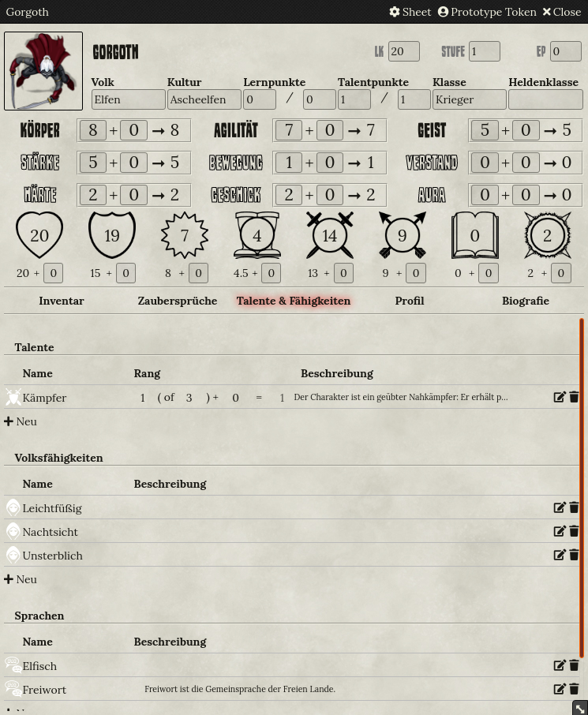Open Prototype Token configuration
This screenshot has width=588, height=715.
487,12
